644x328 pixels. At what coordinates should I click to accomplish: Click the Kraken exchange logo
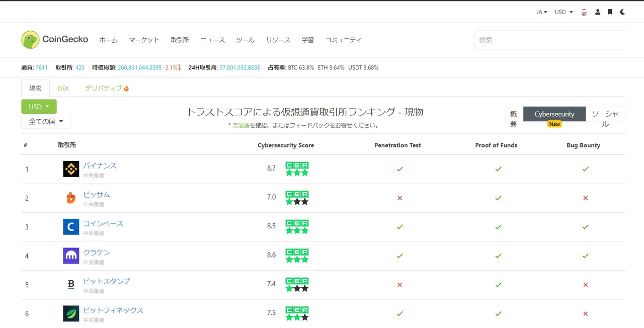[71, 256]
